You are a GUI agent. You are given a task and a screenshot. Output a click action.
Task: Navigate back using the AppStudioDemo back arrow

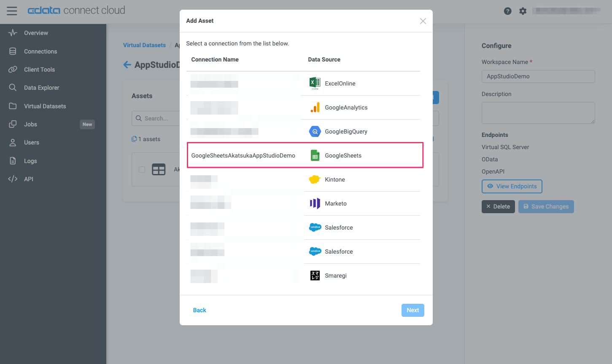click(x=127, y=64)
